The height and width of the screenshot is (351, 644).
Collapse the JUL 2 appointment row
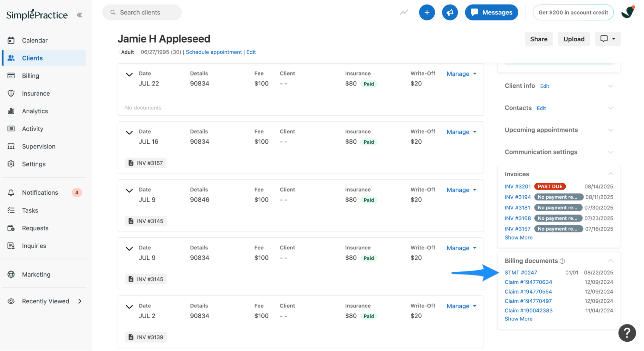(x=129, y=307)
